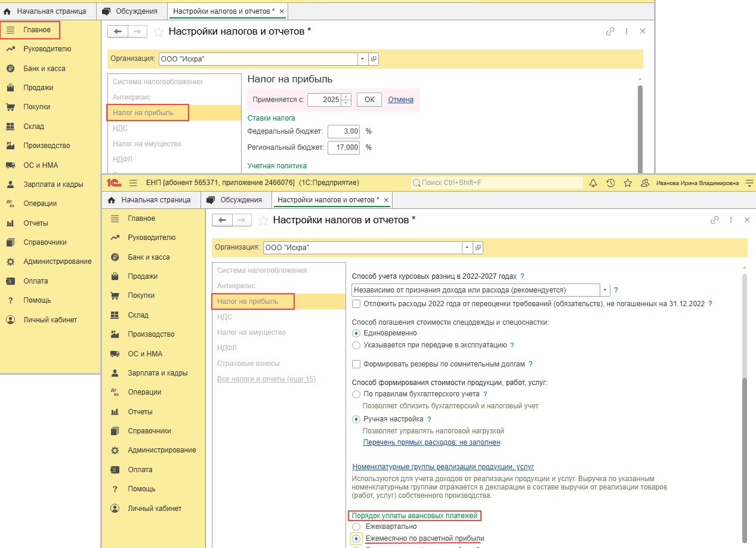
Task: Open organization card button in back window
Action: (x=374, y=59)
